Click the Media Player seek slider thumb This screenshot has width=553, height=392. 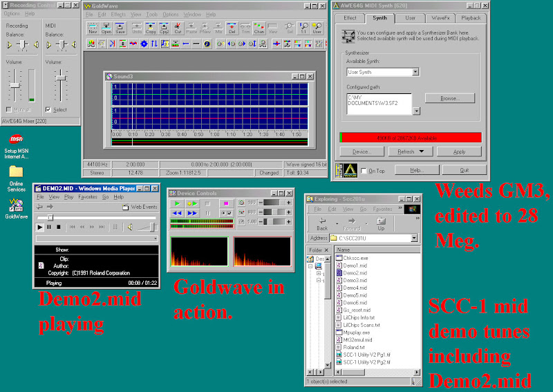click(50, 217)
